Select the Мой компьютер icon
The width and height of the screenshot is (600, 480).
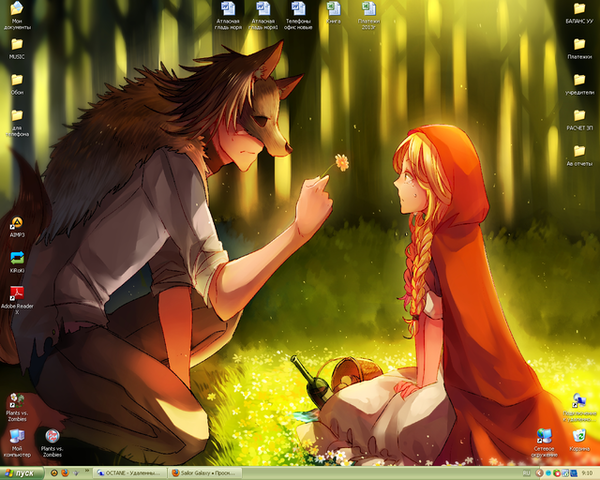pyautogui.click(x=17, y=437)
